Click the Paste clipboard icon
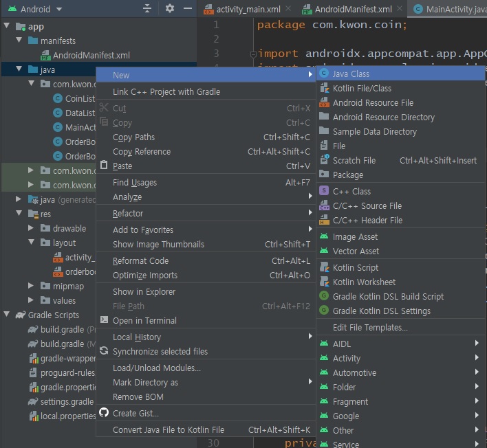 point(104,166)
